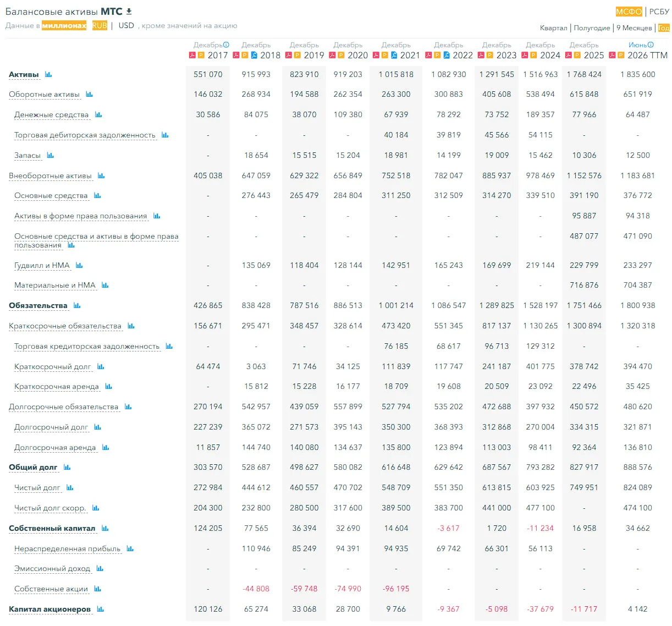Select the 9 Месяцев period tab

pyautogui.click(x=634, y=28)
